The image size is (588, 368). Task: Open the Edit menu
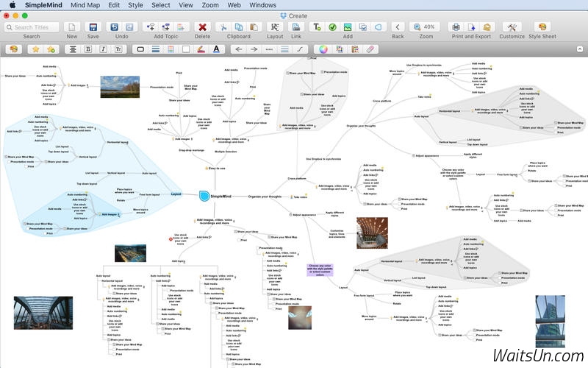click(114, 5)
